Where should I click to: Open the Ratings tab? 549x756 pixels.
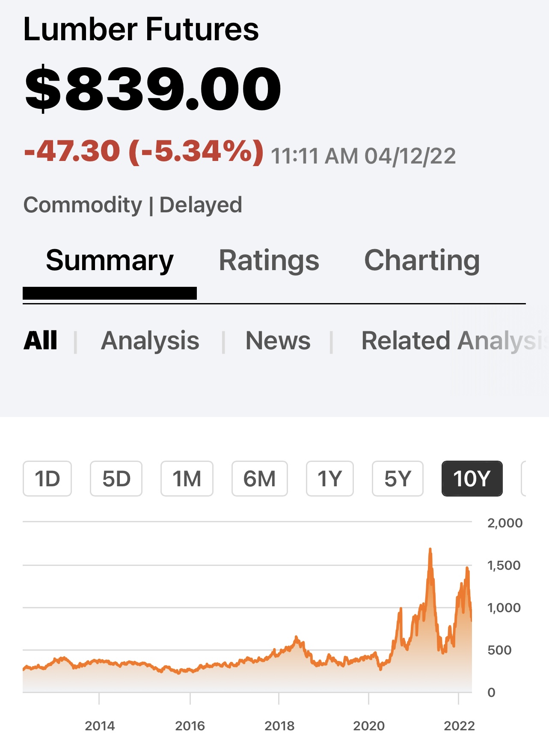(x=269, y=261)
